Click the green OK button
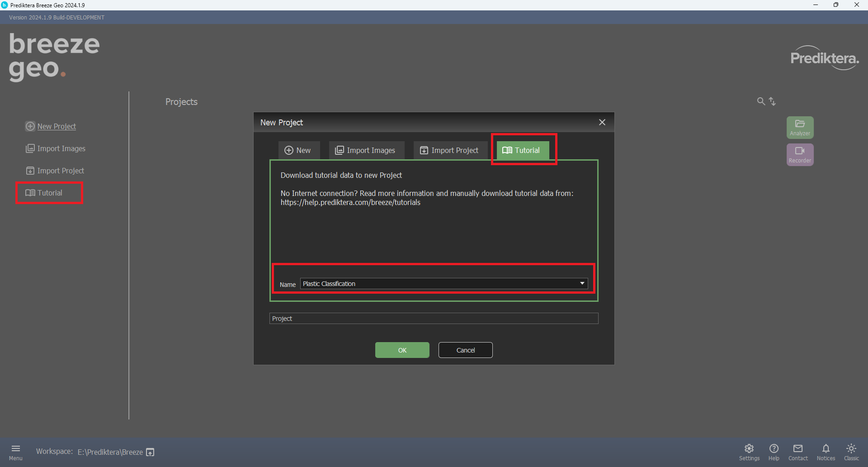Viewport: 868px width, 467px height. pyautogui.click(x=402, y=350)
